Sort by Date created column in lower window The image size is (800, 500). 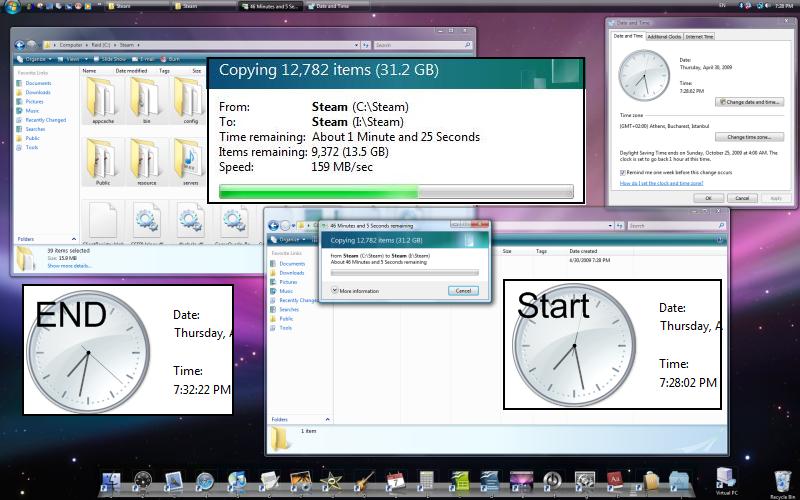pos(583,251)
